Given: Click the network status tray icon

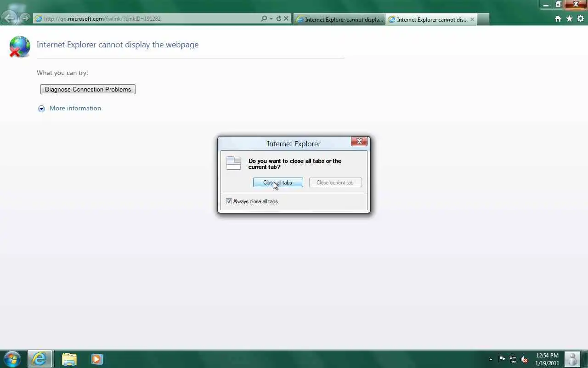Looking at the screenshot, I should coord(513,359).
